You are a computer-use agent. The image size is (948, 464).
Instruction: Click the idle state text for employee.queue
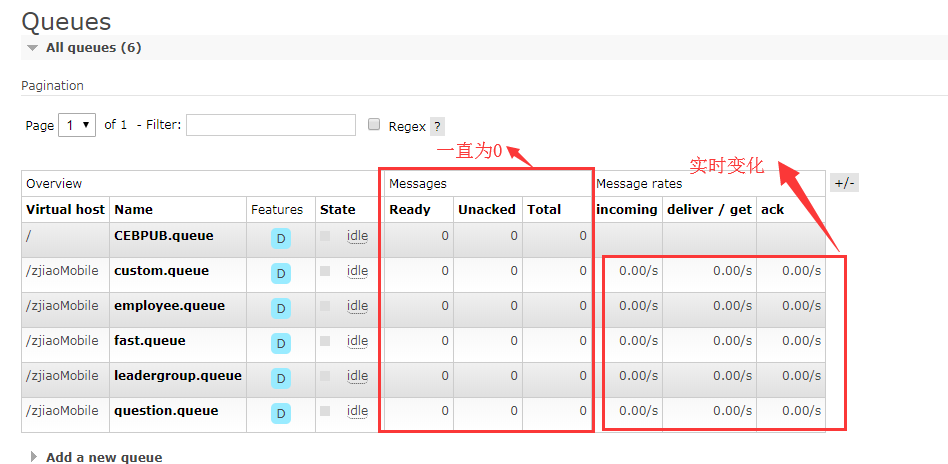[x=357, y=306]
